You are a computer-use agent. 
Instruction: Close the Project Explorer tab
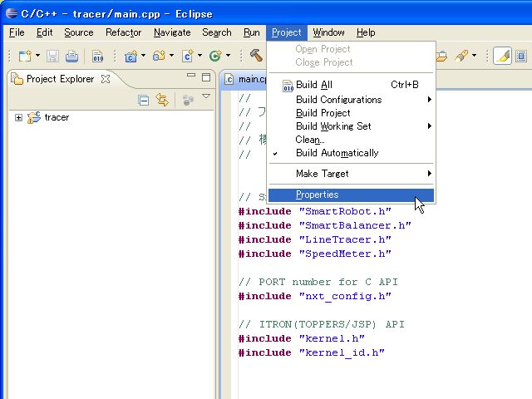pos(106,79)
